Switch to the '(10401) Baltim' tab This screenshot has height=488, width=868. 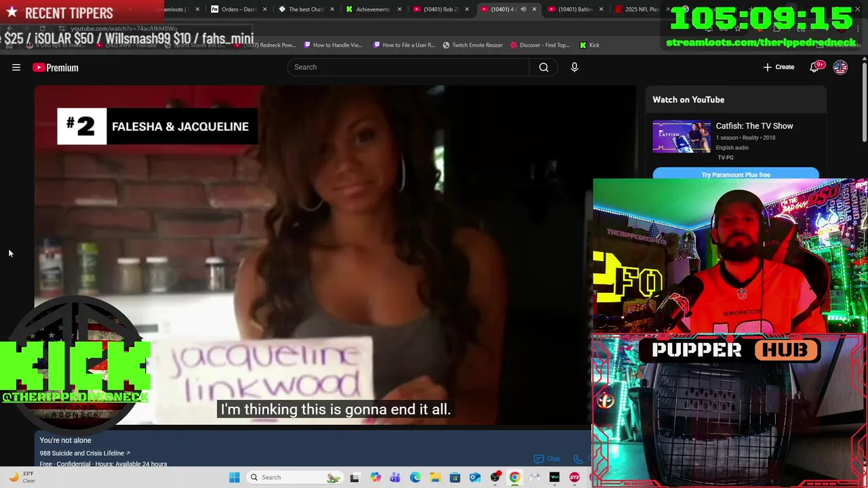pyautogui.click(x=571, y=9)
